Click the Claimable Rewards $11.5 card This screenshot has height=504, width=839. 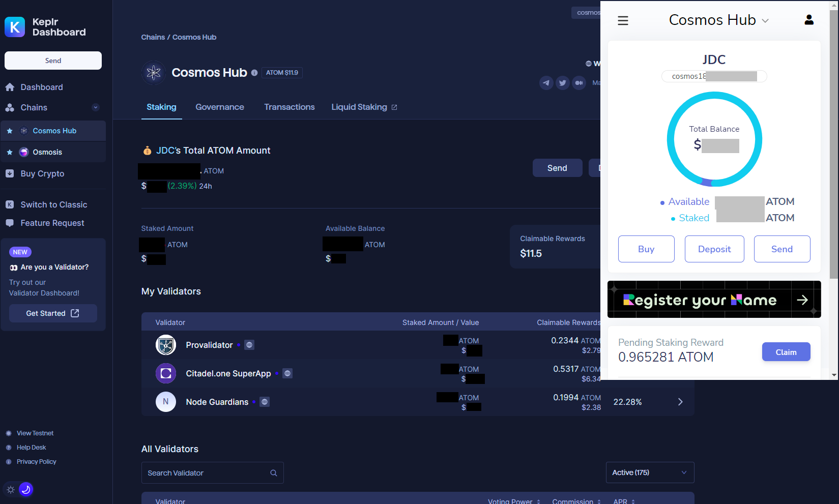point(555,247)
